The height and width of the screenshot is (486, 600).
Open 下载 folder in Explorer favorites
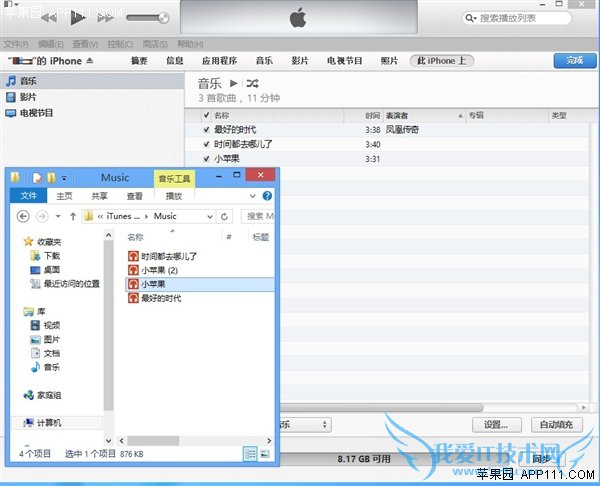pos(51,256)
